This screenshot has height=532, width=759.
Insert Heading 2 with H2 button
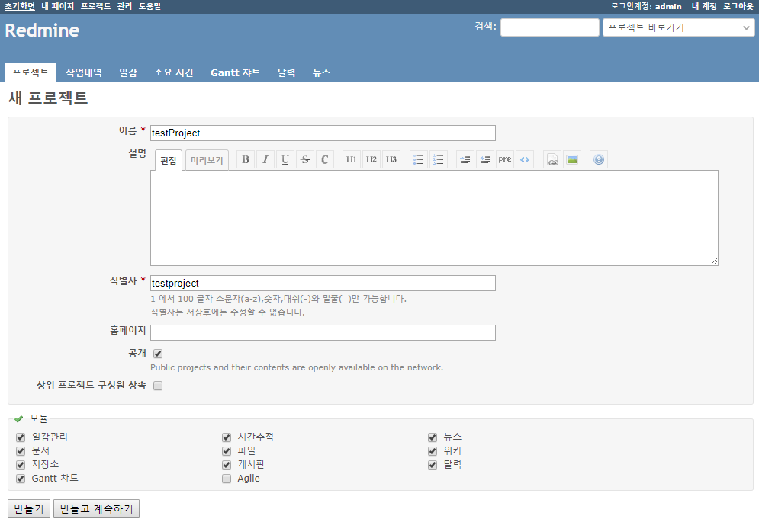pos(371,159)
